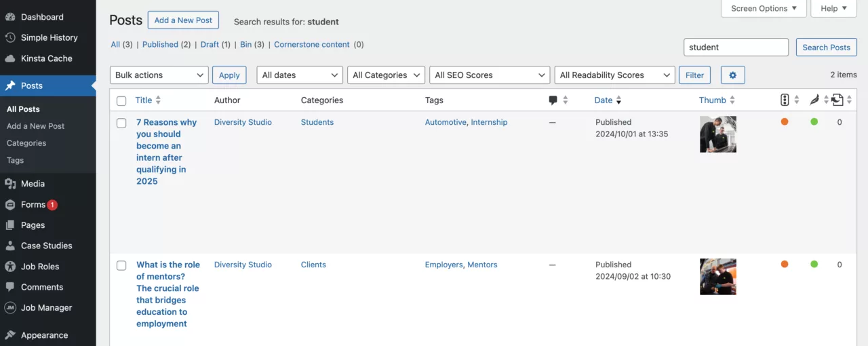Switch to the Published posts filter

(x=160, y=45)
